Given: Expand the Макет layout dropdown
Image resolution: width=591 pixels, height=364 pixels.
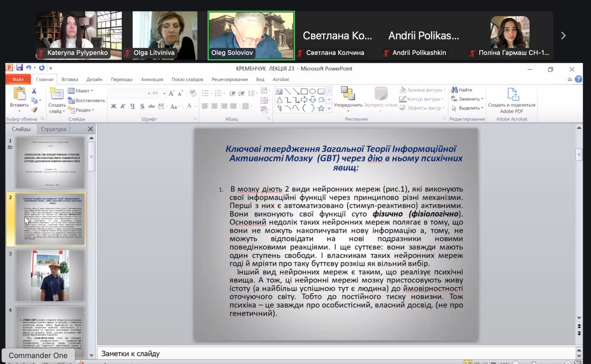Looking at the screenshot, I should [81, 91].
